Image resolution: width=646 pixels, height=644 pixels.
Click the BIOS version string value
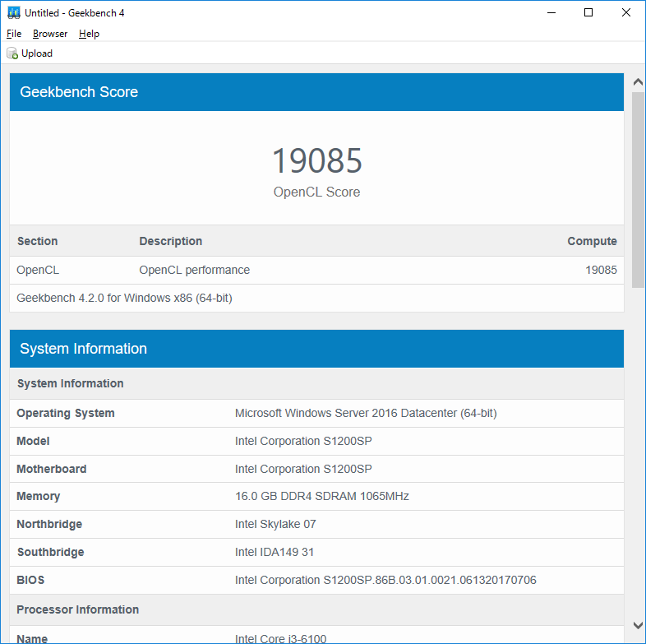(385, 581)
